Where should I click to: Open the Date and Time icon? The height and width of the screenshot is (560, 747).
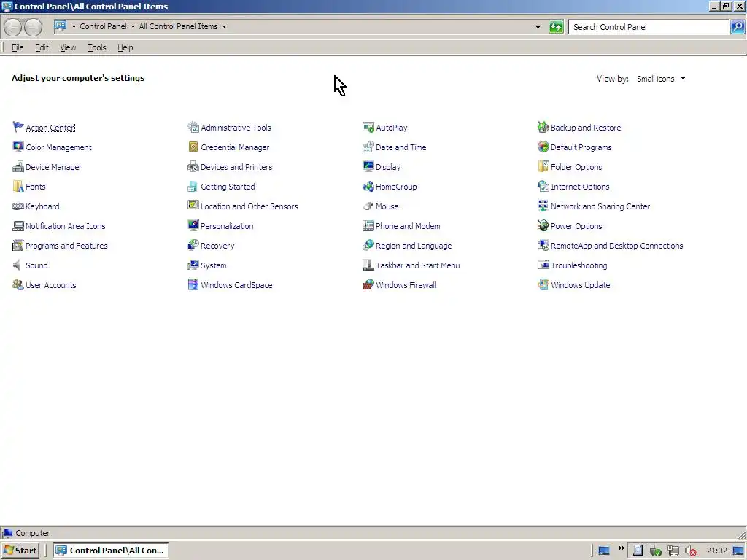(368, 147)
